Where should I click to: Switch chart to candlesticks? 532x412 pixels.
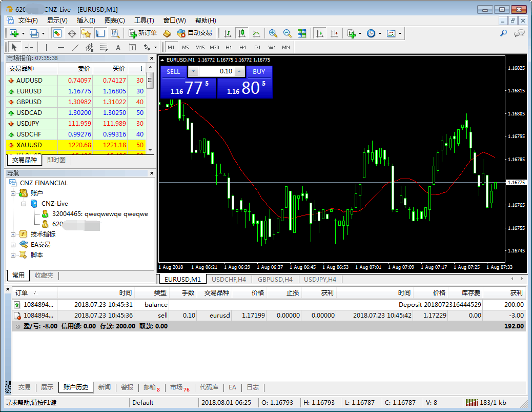241,33
